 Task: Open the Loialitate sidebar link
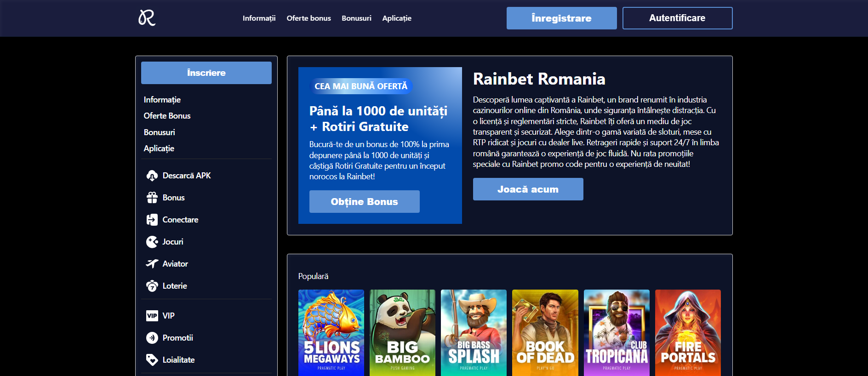coord(179,360)
